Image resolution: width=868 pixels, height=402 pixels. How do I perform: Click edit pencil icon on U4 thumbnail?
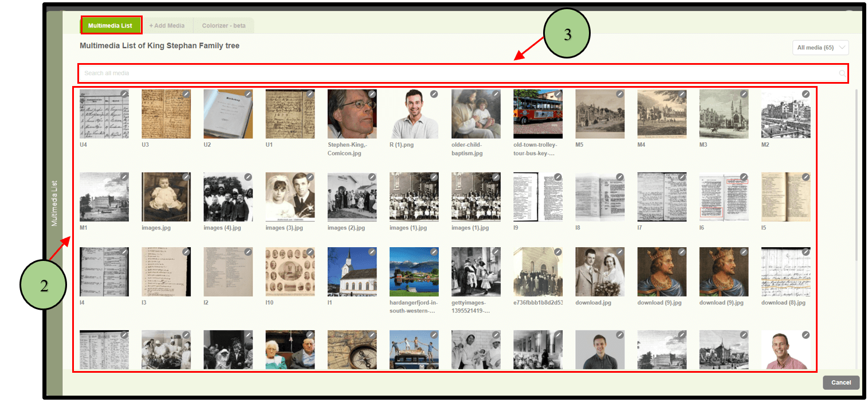pyautogui.click(x=124, y=94)
